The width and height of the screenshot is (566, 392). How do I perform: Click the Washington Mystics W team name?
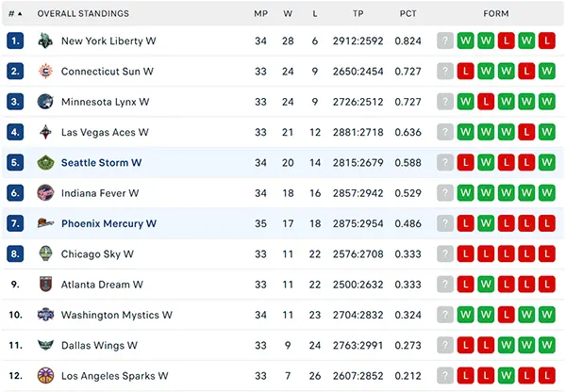[x=117, y=315]
